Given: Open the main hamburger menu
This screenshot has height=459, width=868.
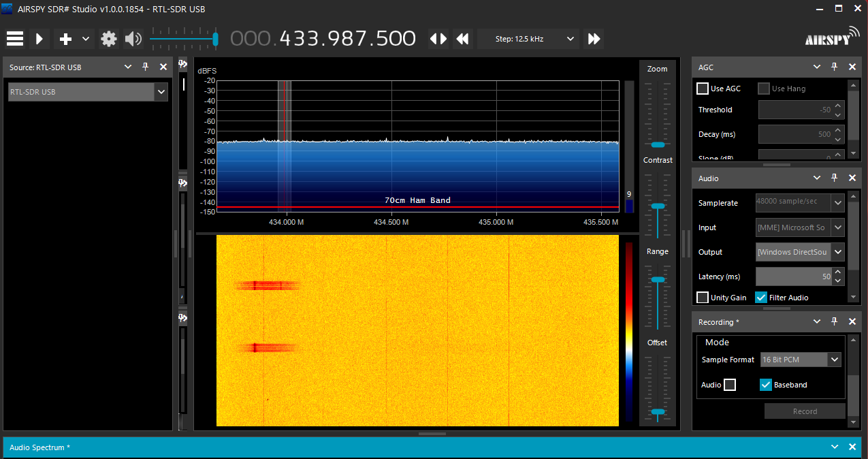Looking at the screenshot, I should (15, 39).
